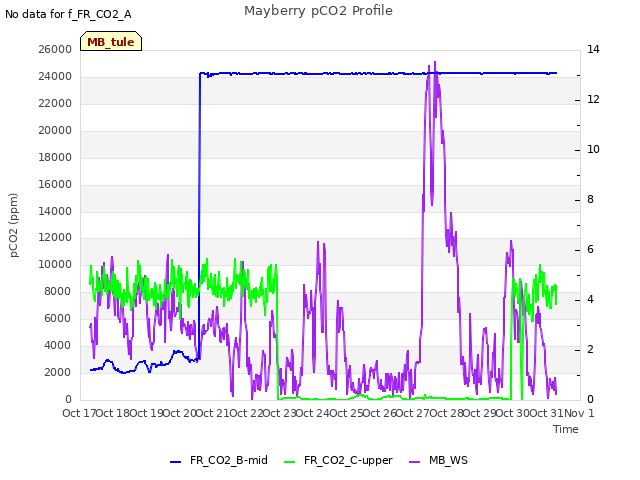This screenshot has height=480, width=640.
Task: Click the 6 right axis value
Action: 591,249
